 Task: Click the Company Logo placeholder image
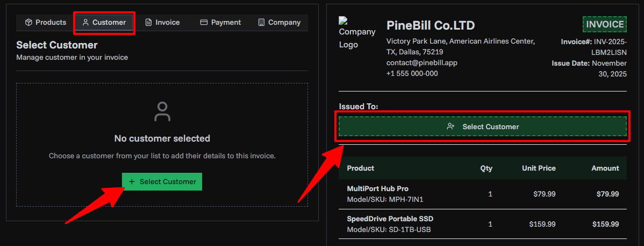click(x=356, y=32)
